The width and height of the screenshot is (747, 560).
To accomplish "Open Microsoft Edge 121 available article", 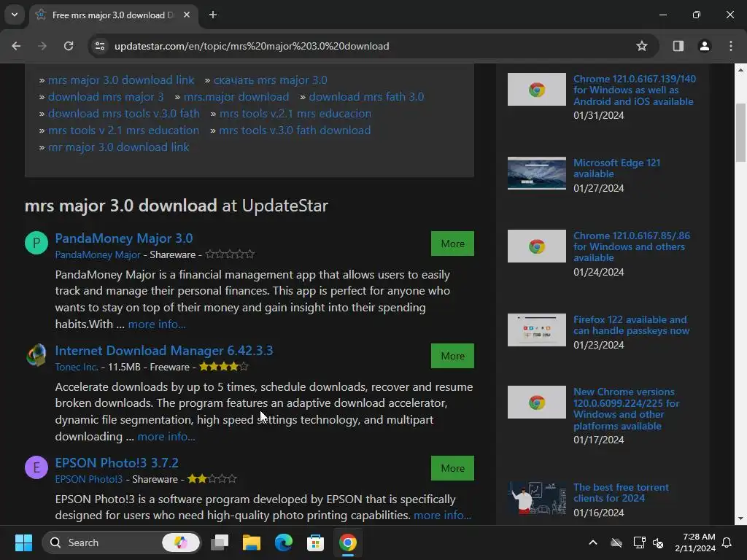I will (x=616, y=168).
